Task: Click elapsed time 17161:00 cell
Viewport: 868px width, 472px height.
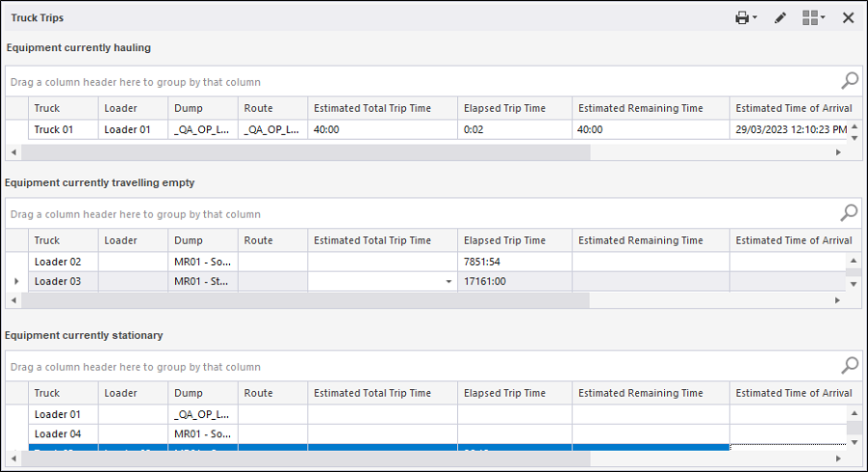Action: [515, 281]
